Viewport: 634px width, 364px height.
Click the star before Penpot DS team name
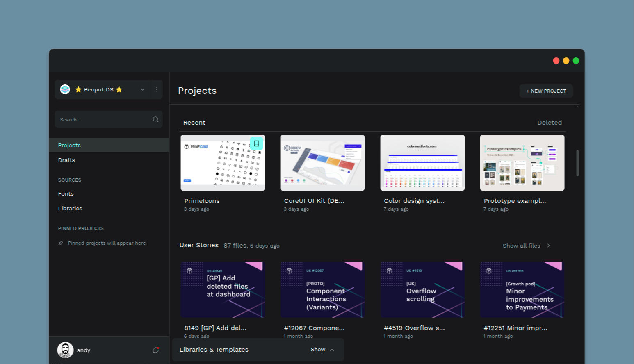point(78,89)
